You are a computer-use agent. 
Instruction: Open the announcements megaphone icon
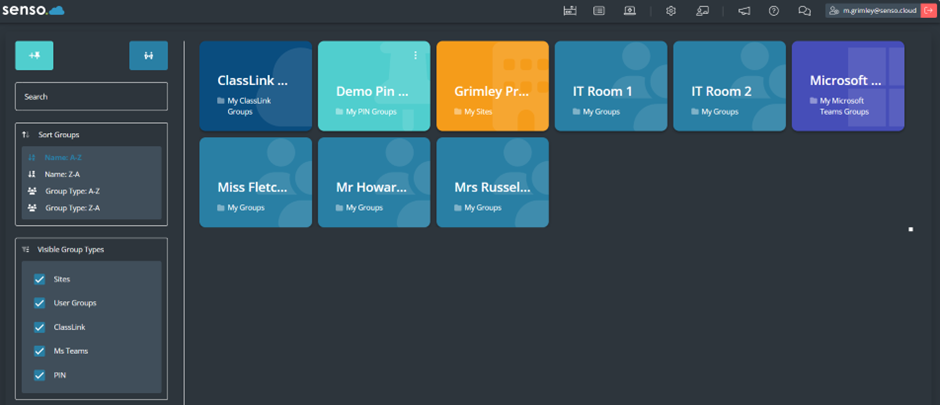(x=744, y=11)
